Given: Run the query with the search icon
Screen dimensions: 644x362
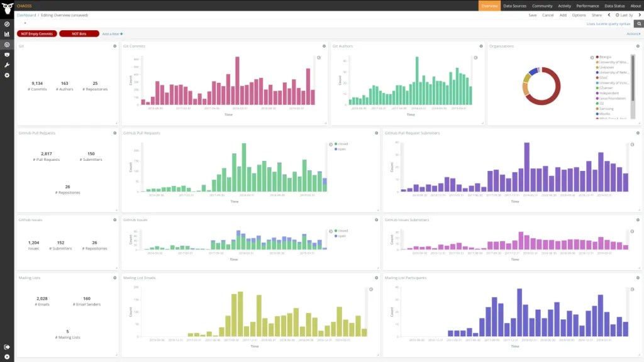Looking at the screenshot, I should [638, 24].
